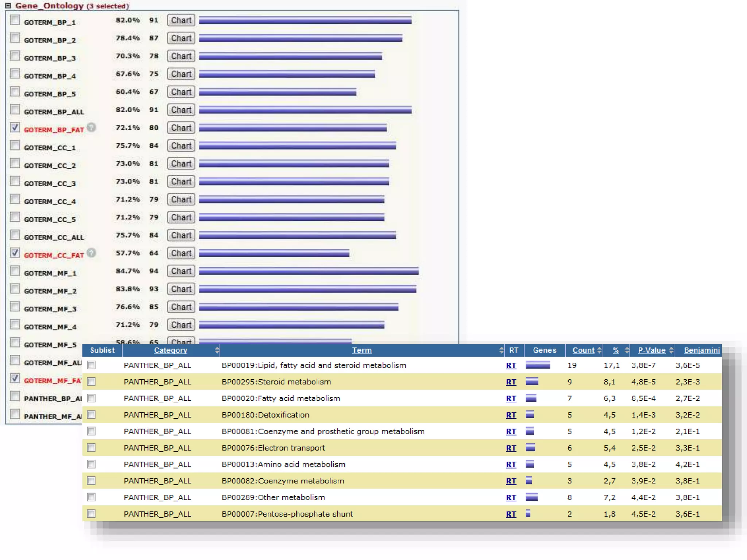
Task: Click sort arrows on Category column
Action: tap(217, 350)
